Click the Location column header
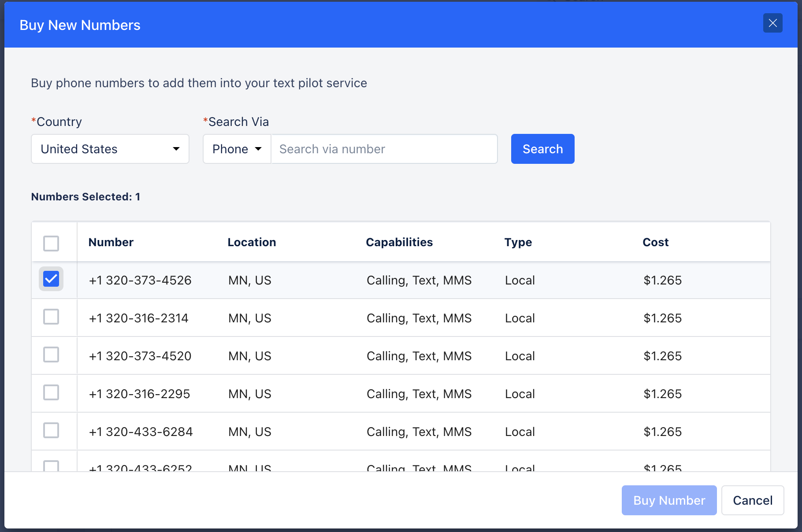 252,242
